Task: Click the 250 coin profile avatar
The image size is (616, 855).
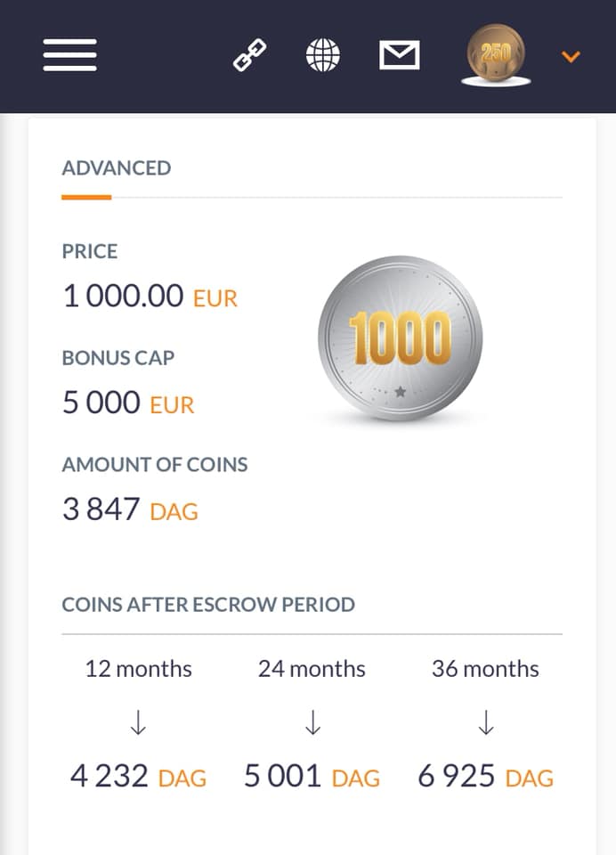Action: click(x=496, y=55)
